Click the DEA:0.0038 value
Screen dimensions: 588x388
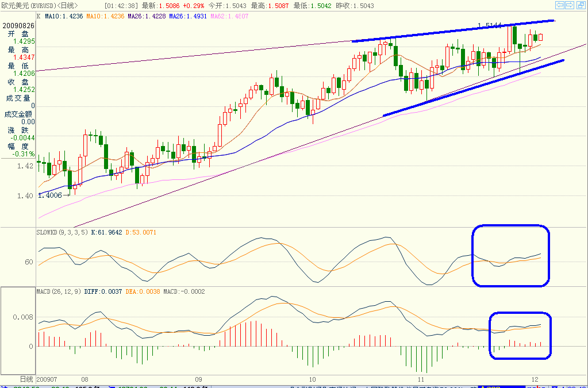(143, 291)
